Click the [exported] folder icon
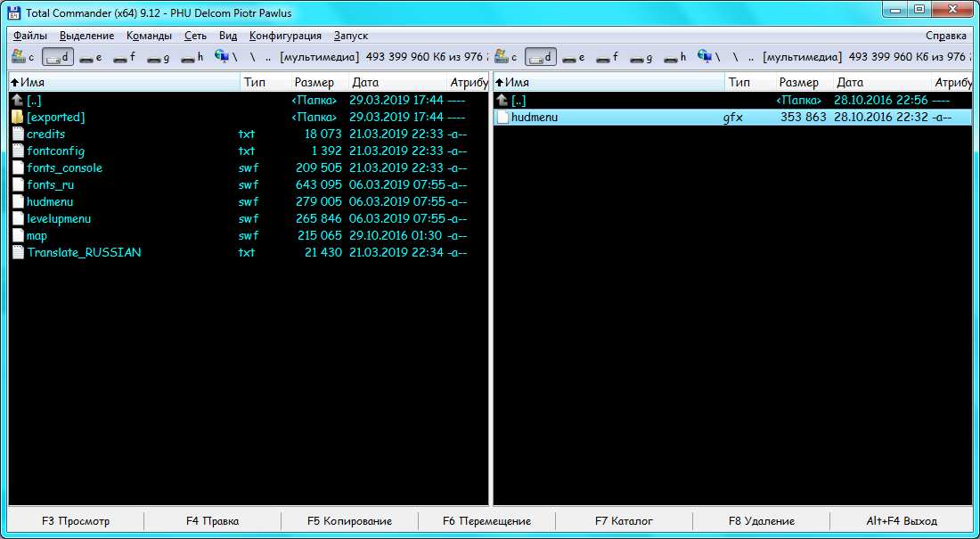This screenshot has height=539, width=980. (x=18, y=118)
